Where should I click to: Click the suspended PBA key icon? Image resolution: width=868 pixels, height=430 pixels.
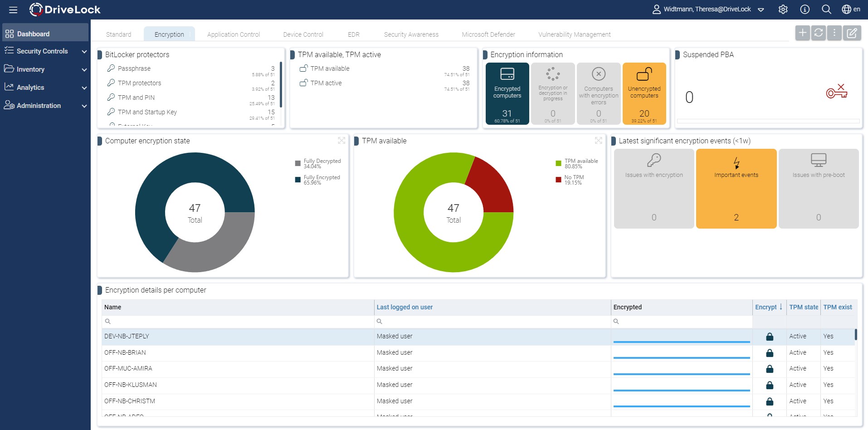(836, 92)
